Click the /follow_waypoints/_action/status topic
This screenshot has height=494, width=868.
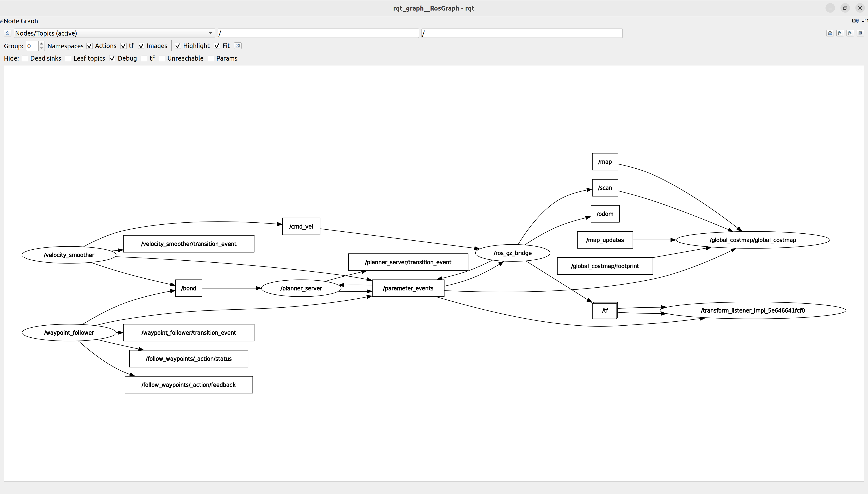pos(188,359)
